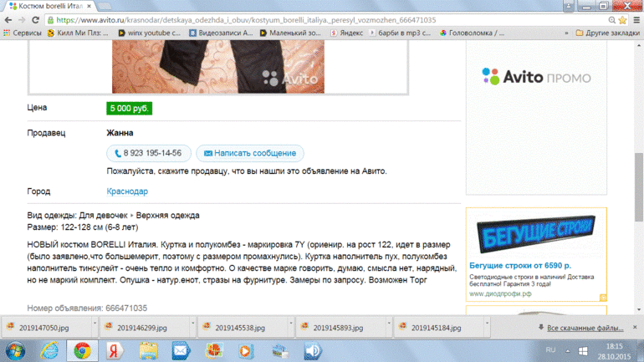The width and height of the screenshot is (644, 362).
Task: Click the Avito Promo logo
Action: click(524, 77)
